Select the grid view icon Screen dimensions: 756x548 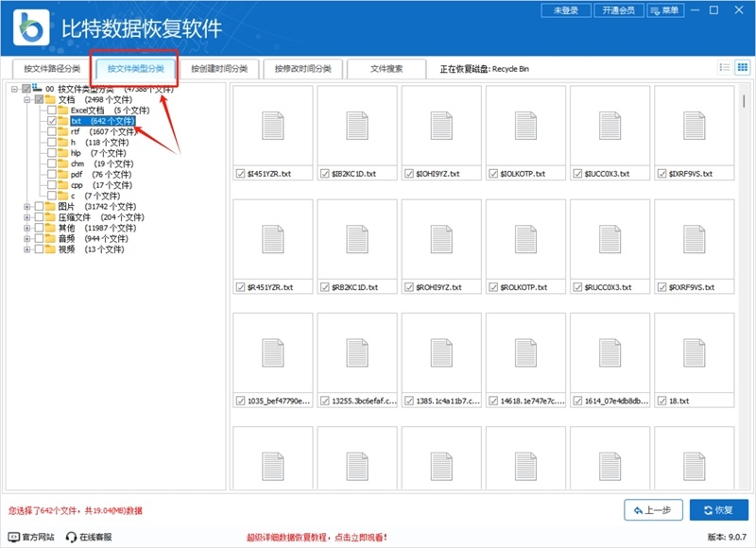(x=743, y=68)
